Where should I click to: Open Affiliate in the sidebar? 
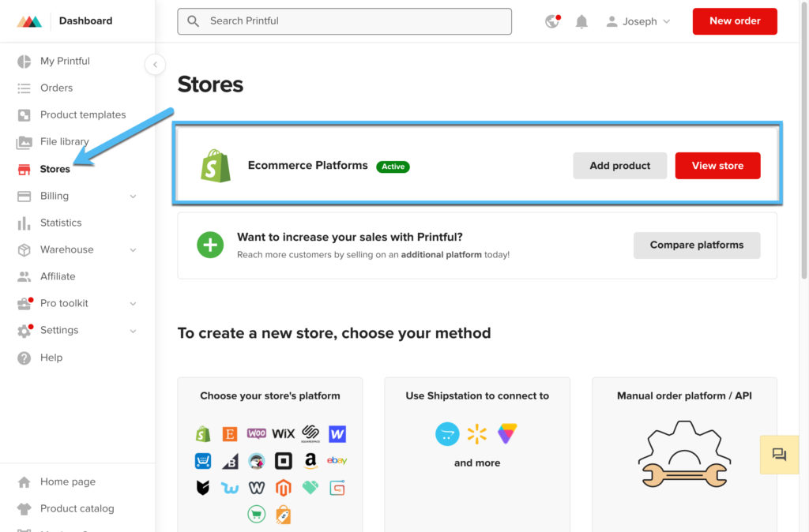(x=58, y=276)
